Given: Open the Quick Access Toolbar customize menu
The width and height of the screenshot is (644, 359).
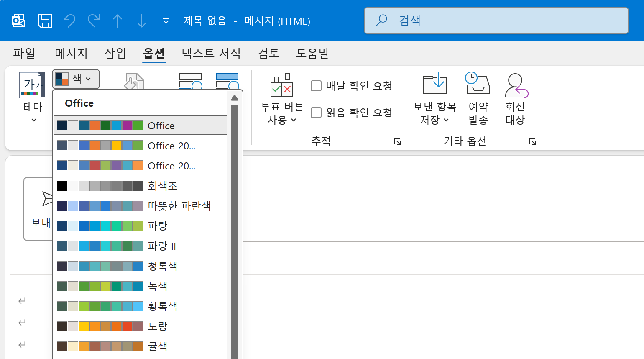Looking at the screenshot, I should pos(166,21).
